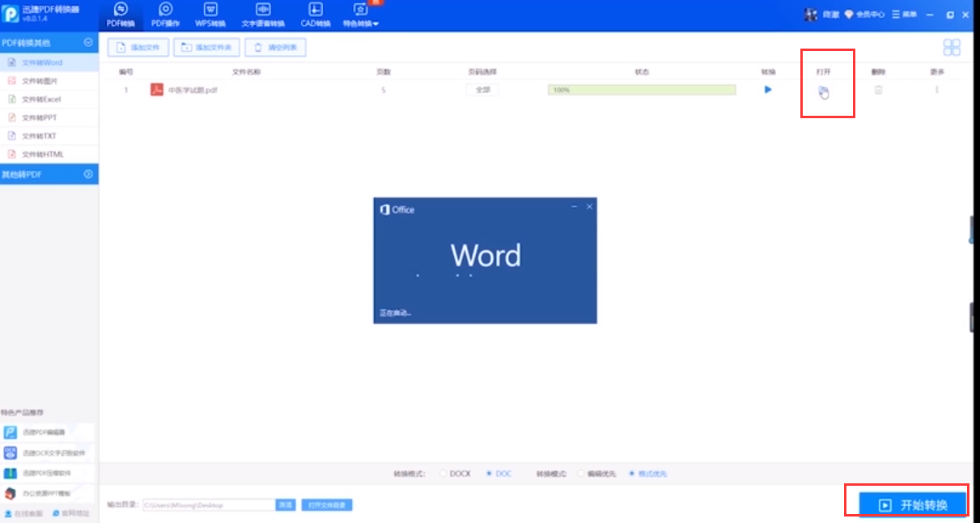Screen dimensions: 980x523
Task: Open the three-dot more options in file row
Action: point(936,90)
